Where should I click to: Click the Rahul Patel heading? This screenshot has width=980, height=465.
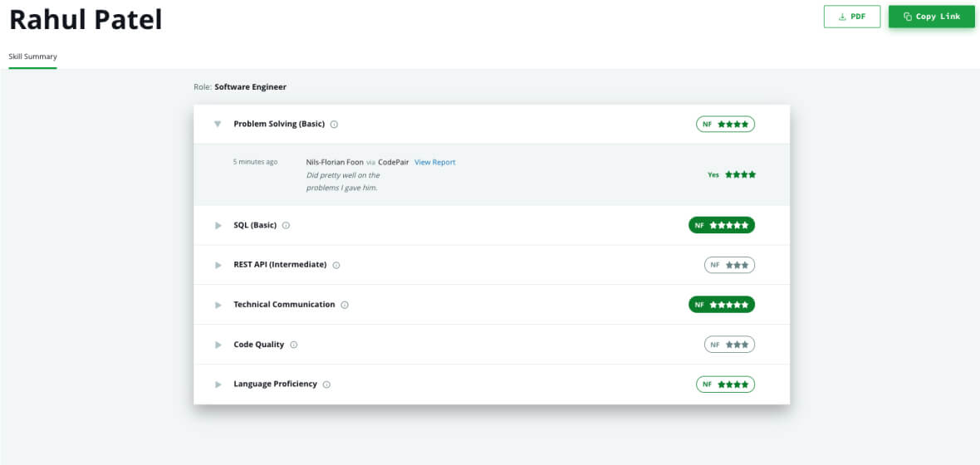pyautogui.click(x=86, y=20)
